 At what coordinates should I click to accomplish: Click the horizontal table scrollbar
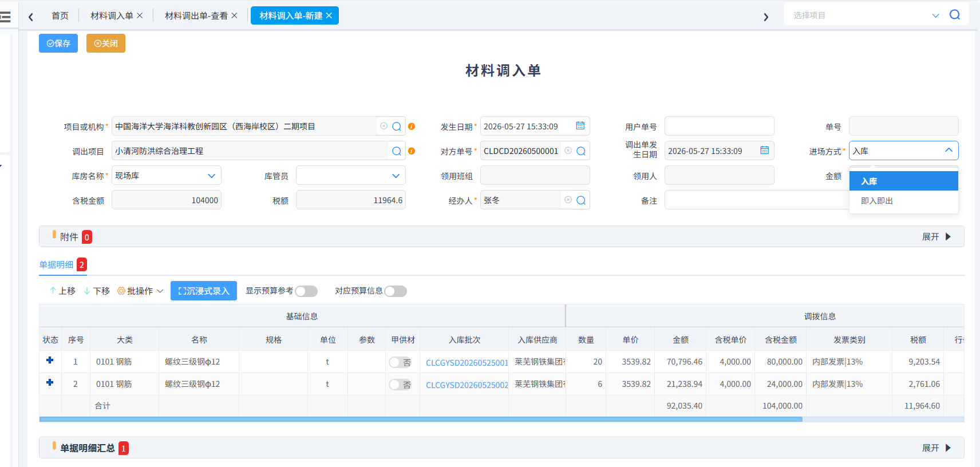[421, 419]
